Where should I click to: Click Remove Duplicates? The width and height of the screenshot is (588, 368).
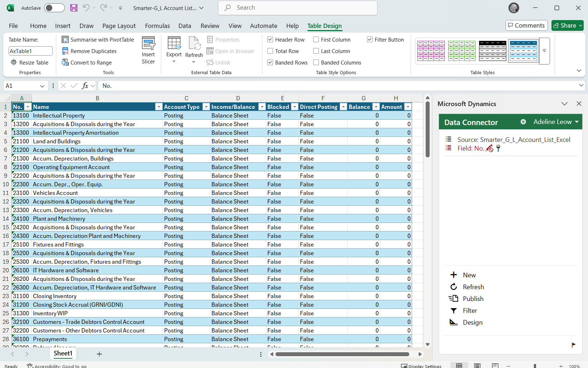coord(89,51)
